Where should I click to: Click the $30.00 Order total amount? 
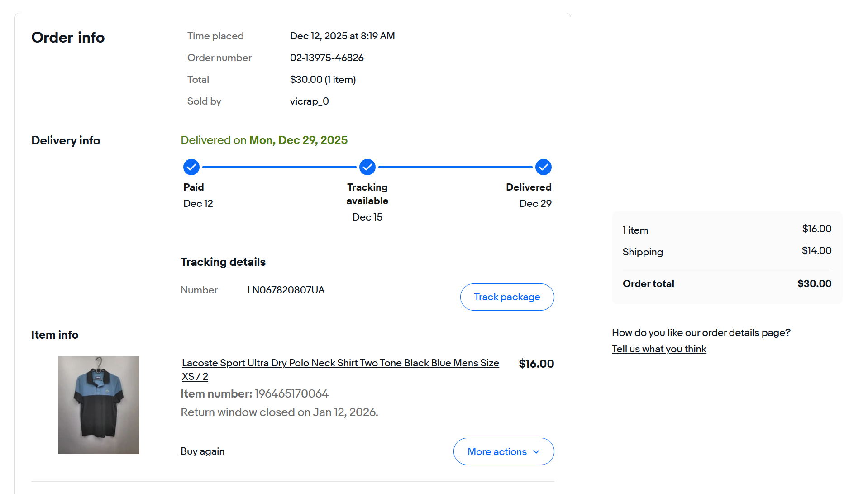click(x=814, y=284)
